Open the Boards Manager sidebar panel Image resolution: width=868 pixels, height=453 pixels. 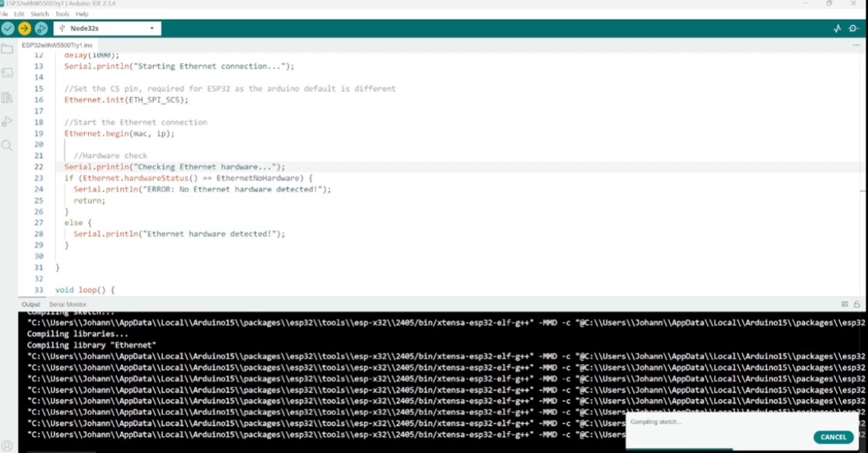point(7,73)
